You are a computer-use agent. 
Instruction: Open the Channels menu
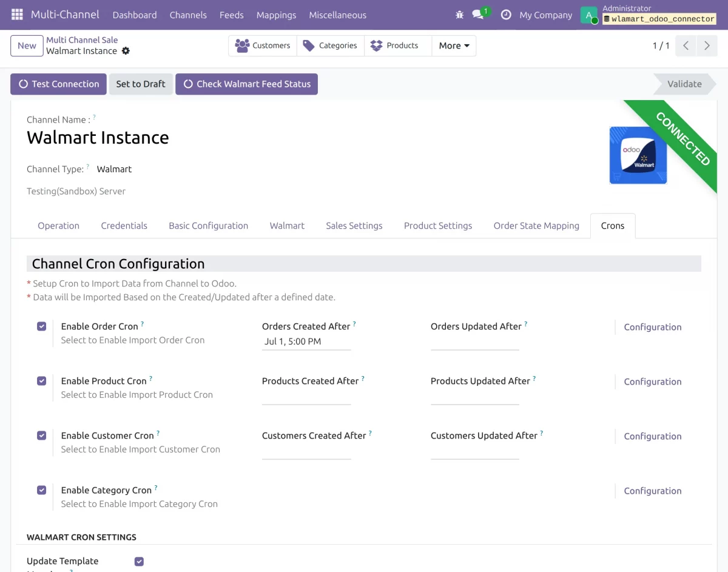pyautogui.click(x=188, y=15)
